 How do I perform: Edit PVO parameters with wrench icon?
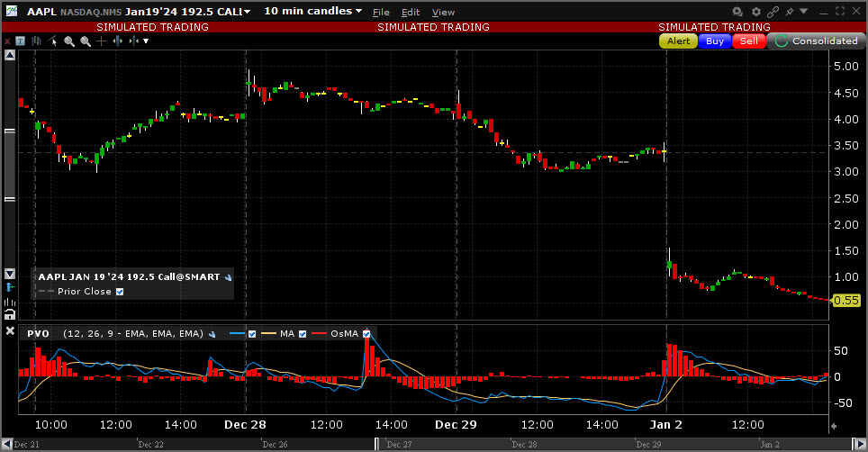[x=212, y=334]
